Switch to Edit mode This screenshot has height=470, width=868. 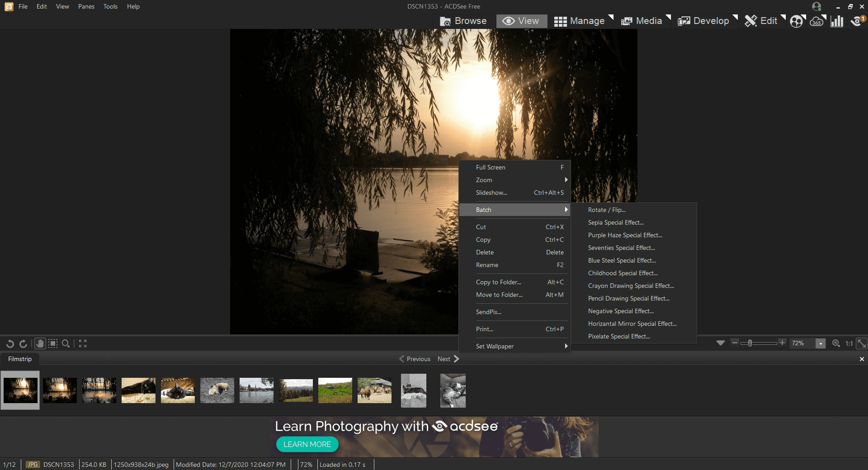(x=761, y=21)
